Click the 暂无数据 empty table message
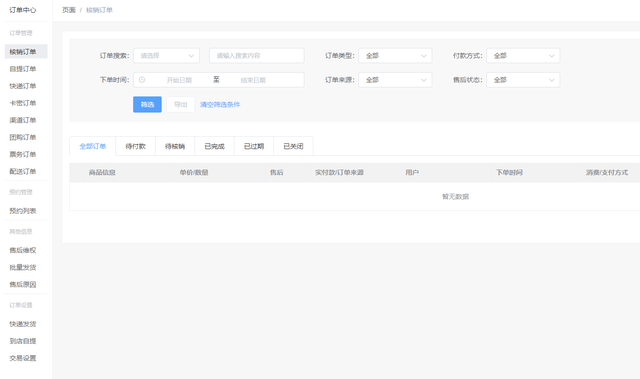The width and height of the screenshot is (640, 379). [x=456, y=197]
